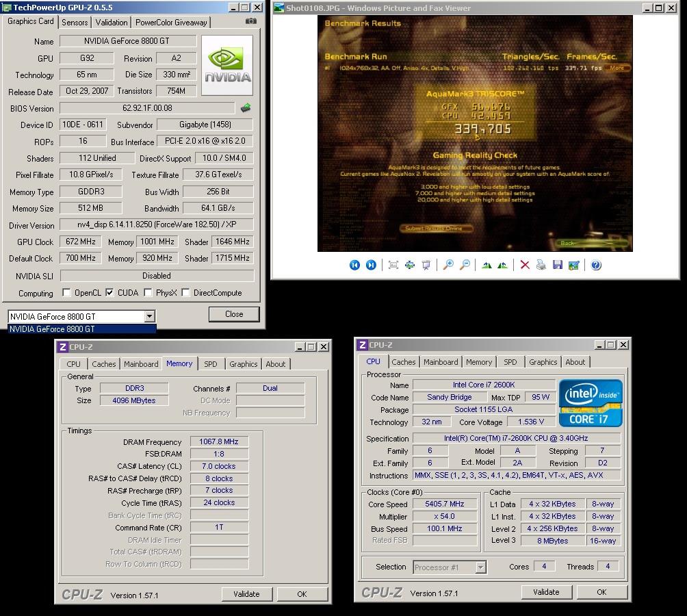The height and width of the screenshot is (616, 687).
Task: Click Validate in right CPU-Z window
Action: click(x=546, y=592)
